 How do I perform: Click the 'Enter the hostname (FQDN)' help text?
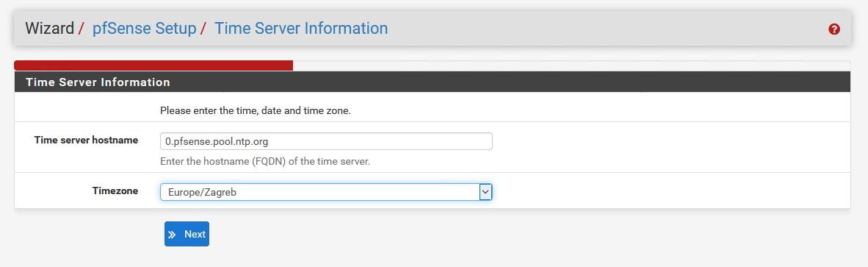pos(264,162)
